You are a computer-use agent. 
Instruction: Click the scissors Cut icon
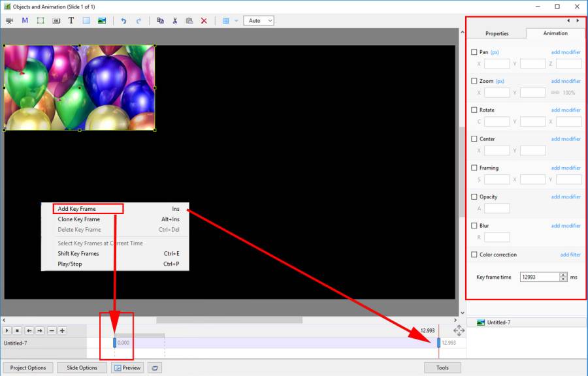tap(175, 21)
